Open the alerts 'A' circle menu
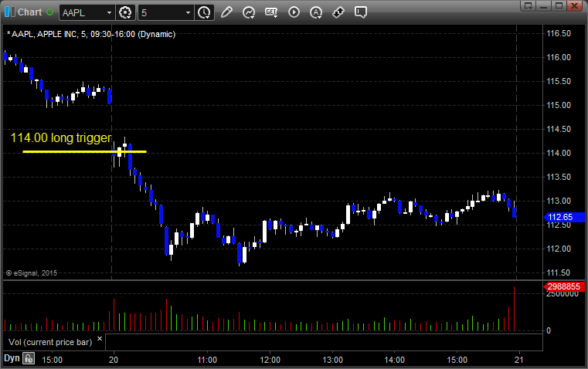 316,12
